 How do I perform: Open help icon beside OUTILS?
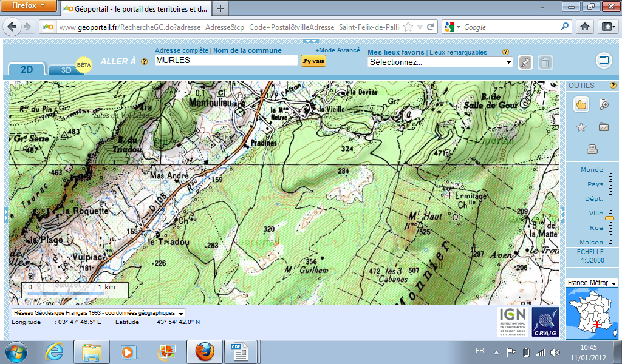613,85
